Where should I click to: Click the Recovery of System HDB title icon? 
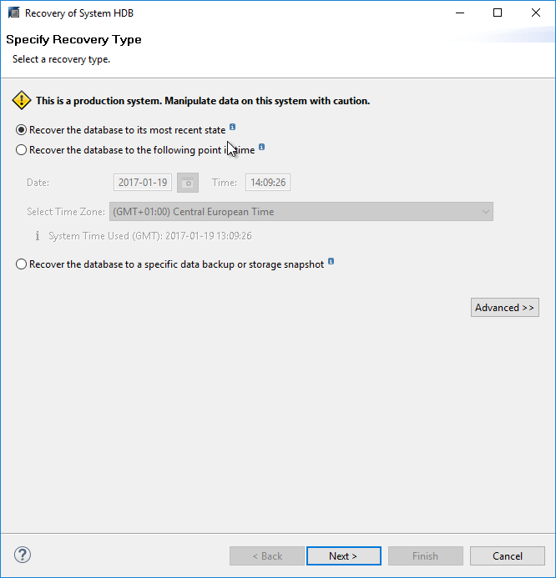[x=14, y=13]
